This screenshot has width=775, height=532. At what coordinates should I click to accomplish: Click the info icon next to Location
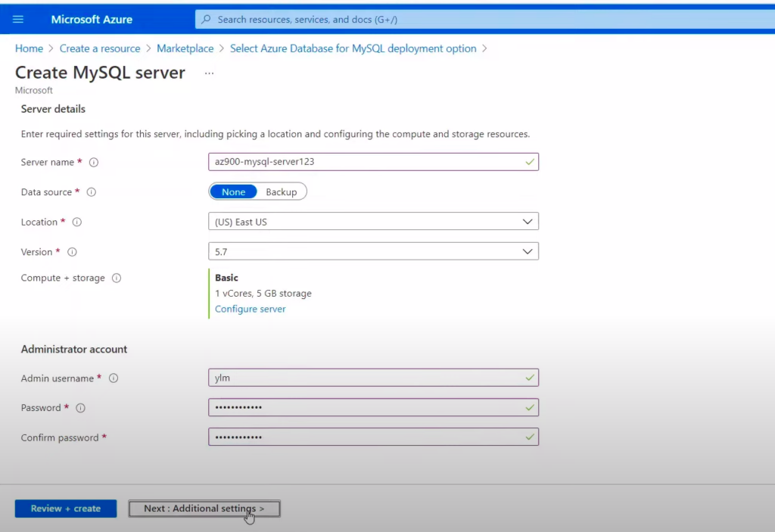coord(77,222)
